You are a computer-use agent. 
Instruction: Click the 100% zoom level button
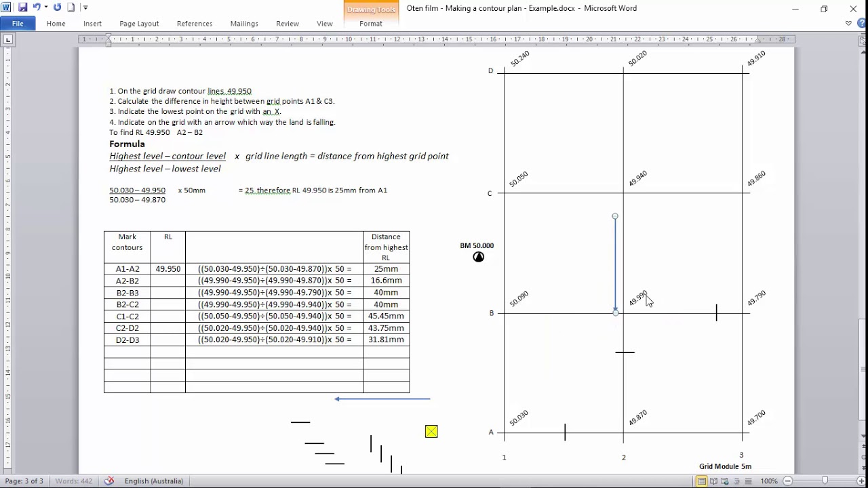(x=769, y=481)
